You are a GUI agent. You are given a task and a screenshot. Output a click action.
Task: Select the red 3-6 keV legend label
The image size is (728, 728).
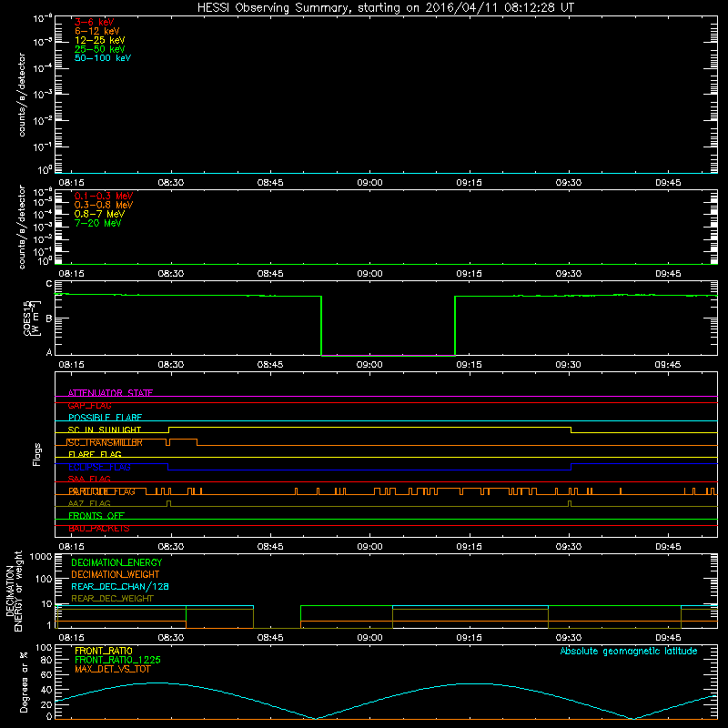(95, 22)
